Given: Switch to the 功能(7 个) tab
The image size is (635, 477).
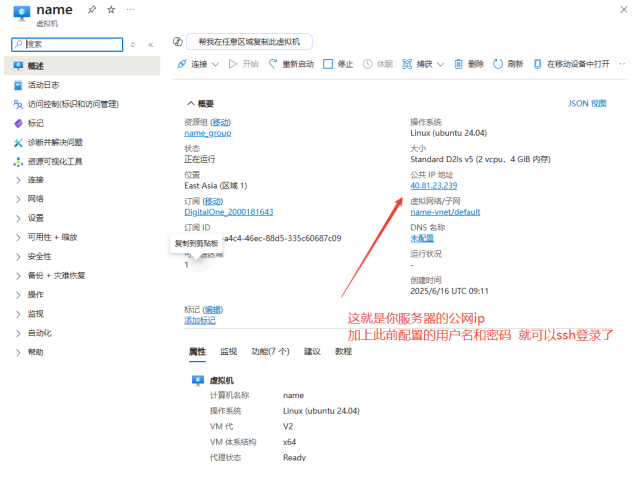Looking at the screenshot, I should [x=270, y=352].
